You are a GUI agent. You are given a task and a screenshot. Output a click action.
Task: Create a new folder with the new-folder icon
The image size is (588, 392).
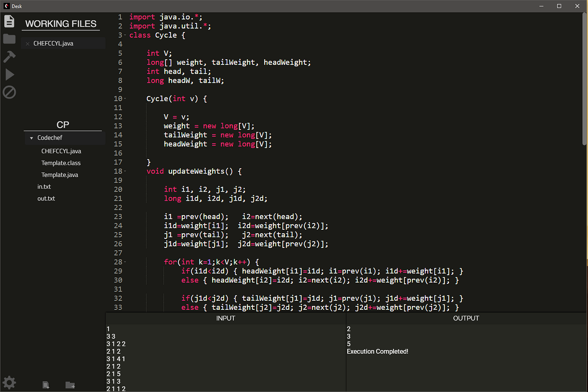pos(70,384)
